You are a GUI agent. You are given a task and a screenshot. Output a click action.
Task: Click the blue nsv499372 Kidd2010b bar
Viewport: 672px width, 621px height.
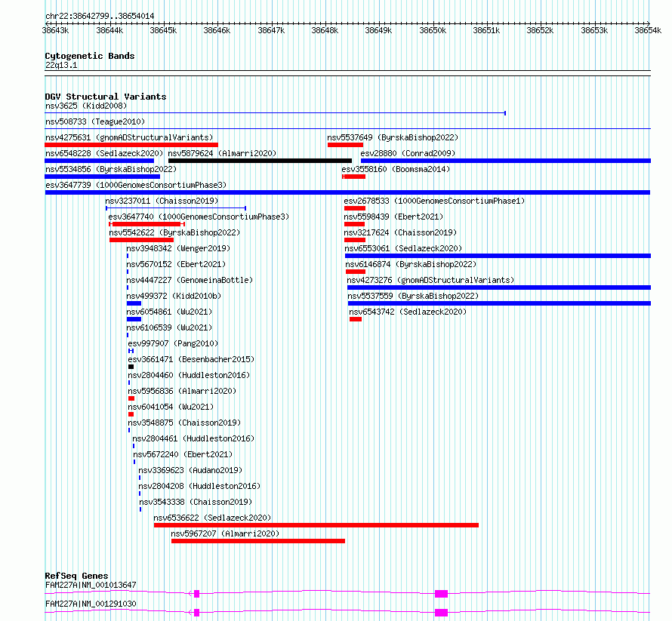134,303
